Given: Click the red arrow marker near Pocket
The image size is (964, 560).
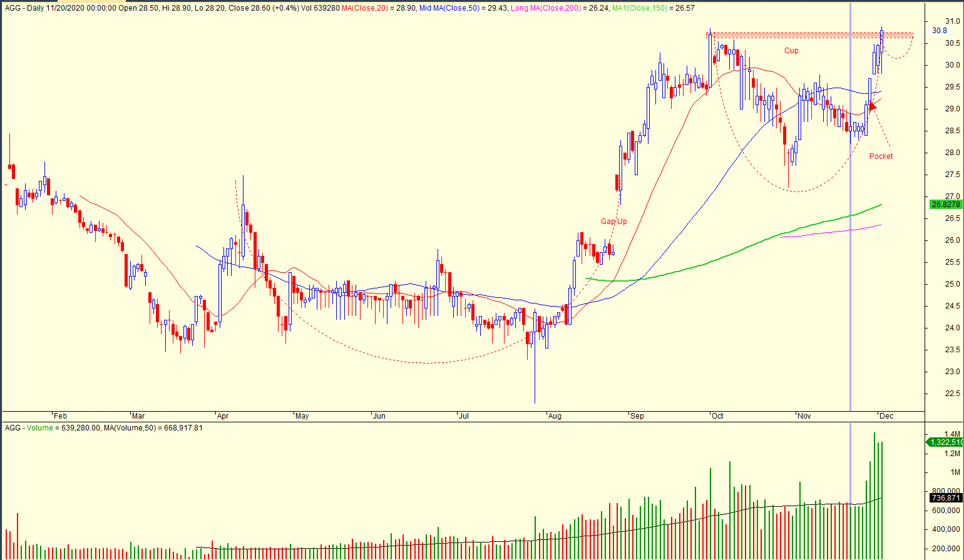Looking at the screenshot, I should tap(873, 106).
